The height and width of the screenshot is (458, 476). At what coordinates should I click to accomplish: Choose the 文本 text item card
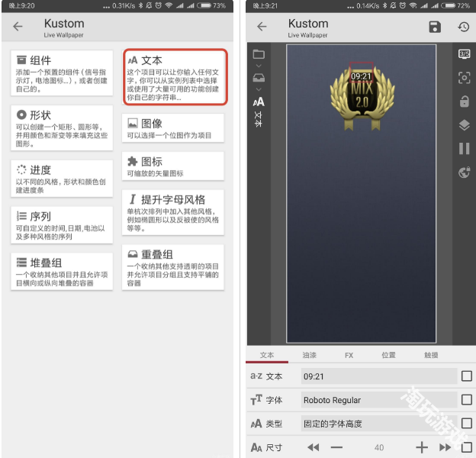pos(174,76)
